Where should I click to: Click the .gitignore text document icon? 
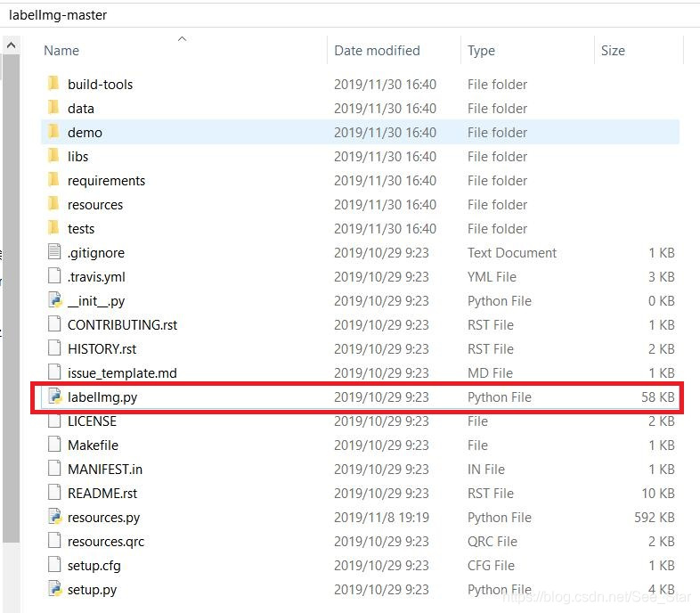(x=54, y=251)
